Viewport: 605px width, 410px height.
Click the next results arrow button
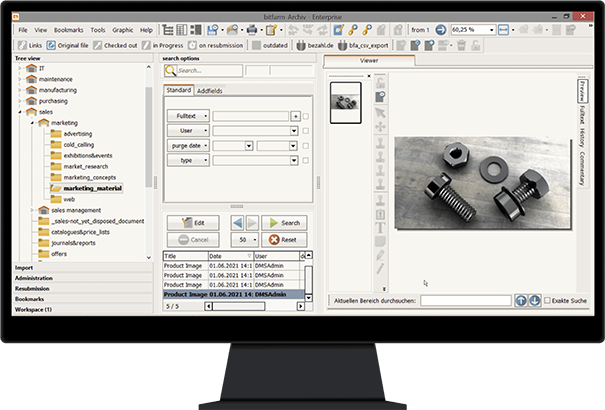pyautogui.click(x=252, y=223)
